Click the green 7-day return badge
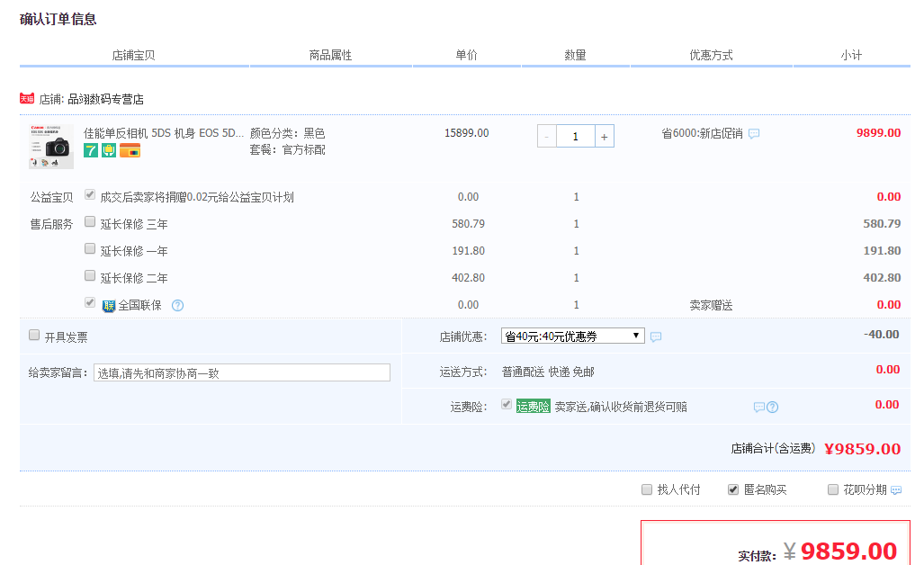This screenshot has width=924, height=565. click(x=90, y=150)
